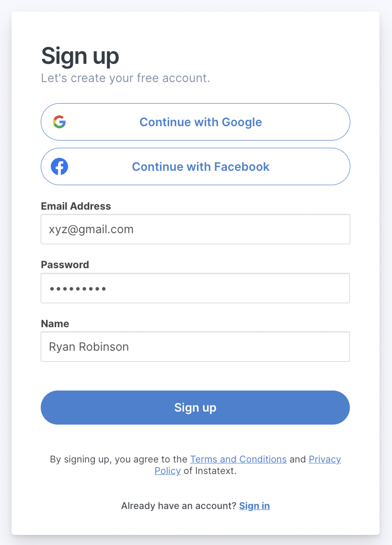392x545 pixels.
Task: Submit the form with the blue Sign up button
Action: [x=195, y=407]
